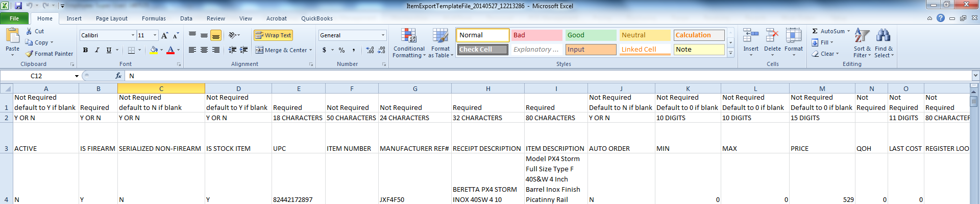
Task: Apply the Good green cell style
Action: click(x=591, y=35)
